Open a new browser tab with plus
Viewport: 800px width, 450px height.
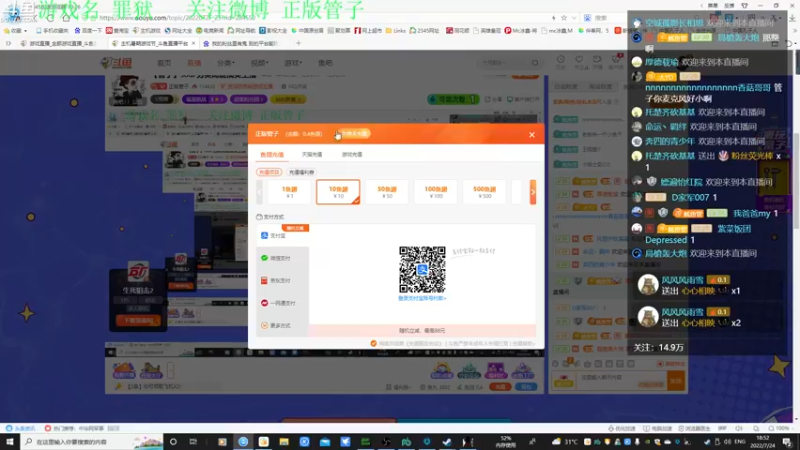pos(298,43)
